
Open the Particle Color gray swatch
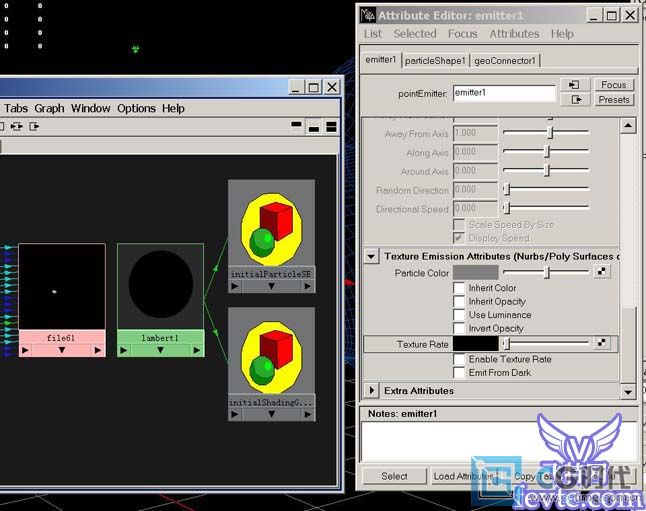point(476,272)
